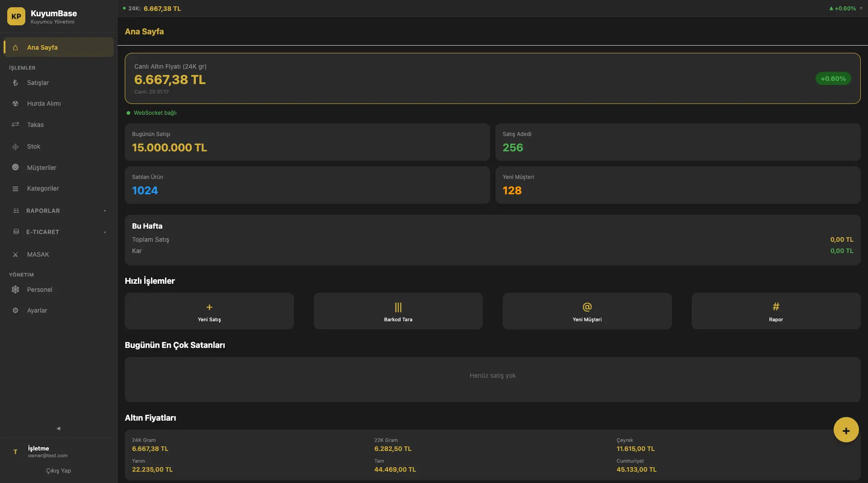This screenshot has width=868, height=483.
Task: Expand the RAPORLAR menu arrow
Action: point(105,211)
